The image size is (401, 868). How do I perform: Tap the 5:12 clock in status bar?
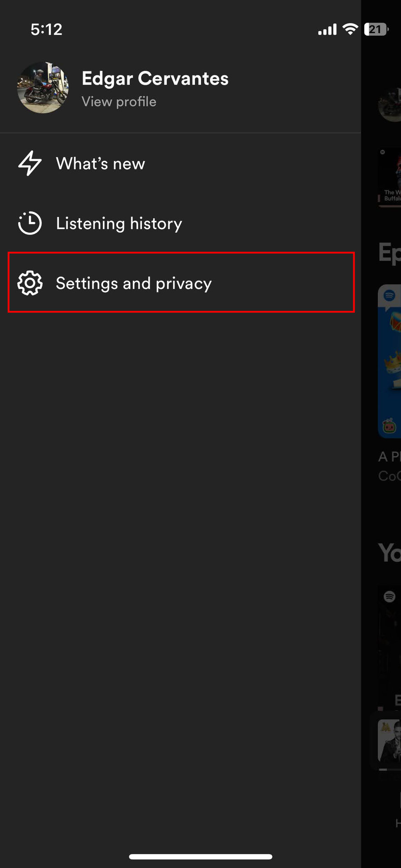(46, 29)
